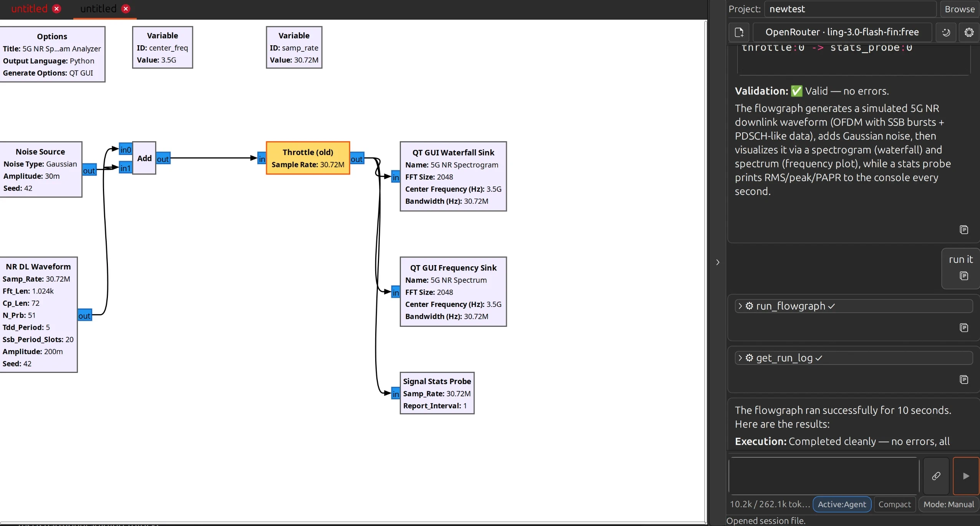The height and width of the screenshot is (526, 980).
Task: Click the Compact button
Action: 894,504
